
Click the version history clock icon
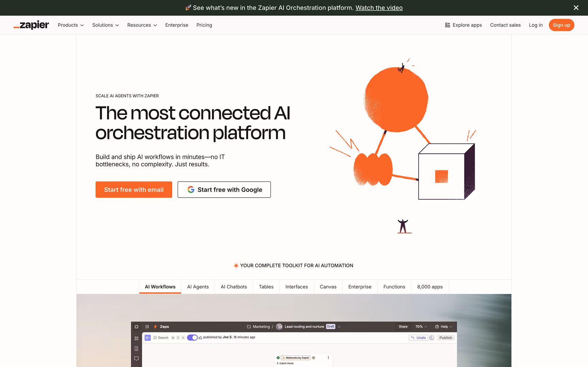pyautogui.click(x=431, y=338)
